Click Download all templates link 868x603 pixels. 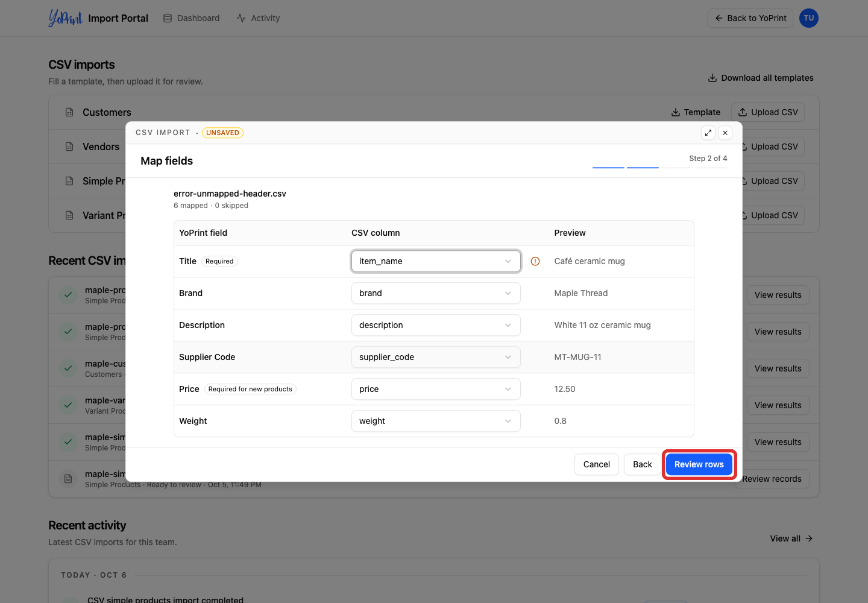point(761,78)
